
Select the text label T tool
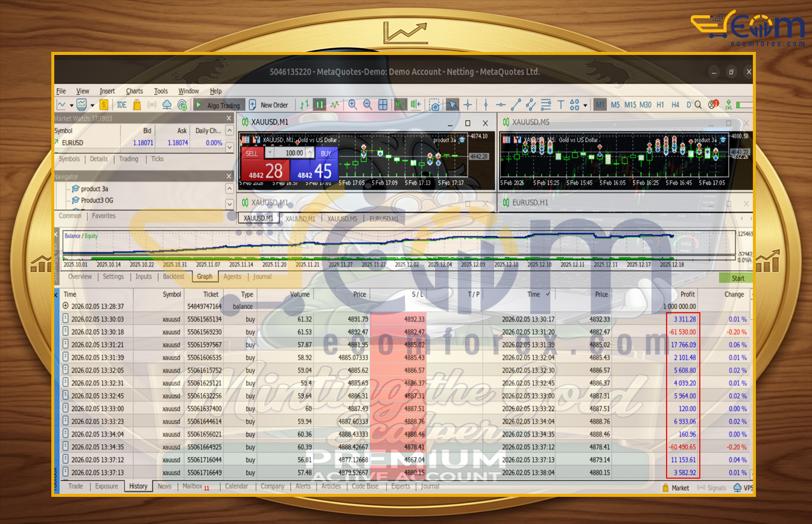pyautogui.click(x=560, y=104)
